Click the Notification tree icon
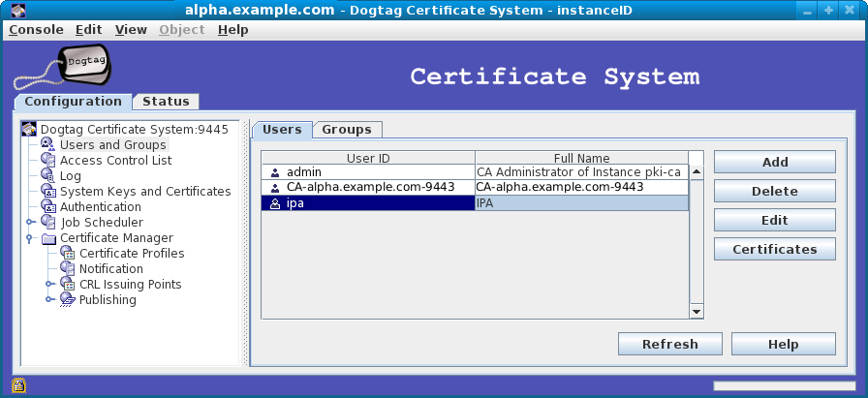Viewport: 868px width, 398px height. point(68,268)
